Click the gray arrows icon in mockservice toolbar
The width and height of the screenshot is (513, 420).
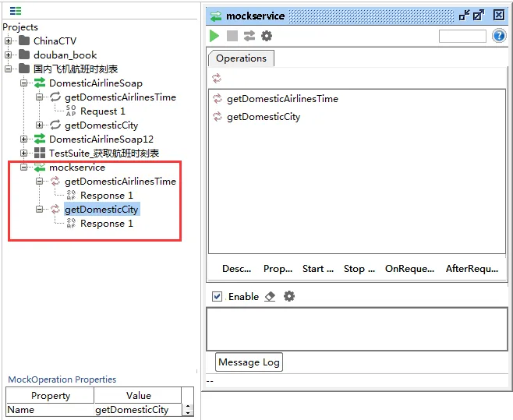click(249, 36)
